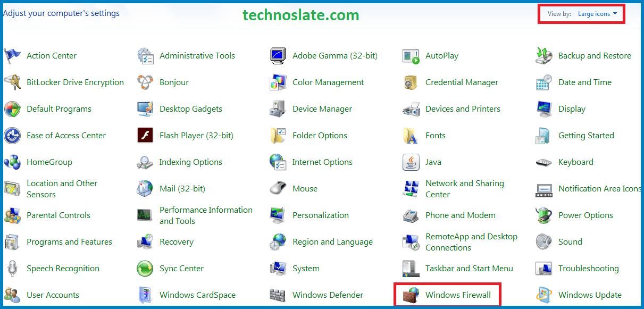Open the View by Large icons dropdown
The width and height of the screenshot is (644, 309).
pos(597,14)
